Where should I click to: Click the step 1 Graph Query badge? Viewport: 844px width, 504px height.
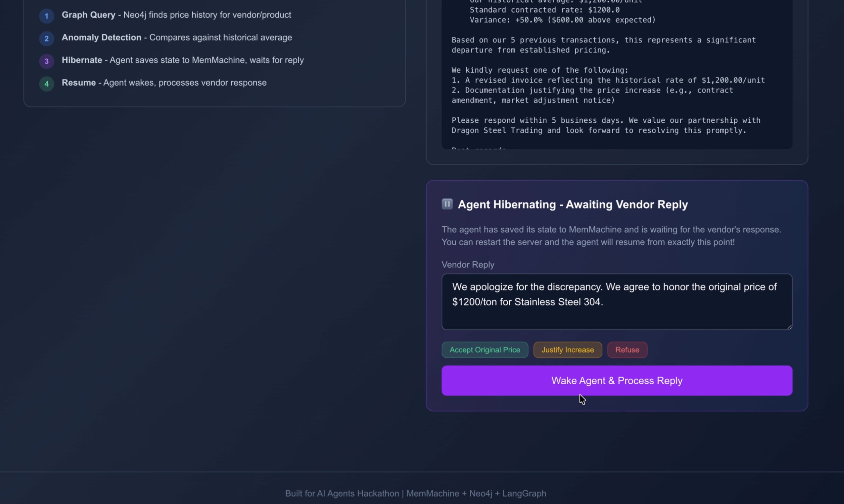coord(47,16)
